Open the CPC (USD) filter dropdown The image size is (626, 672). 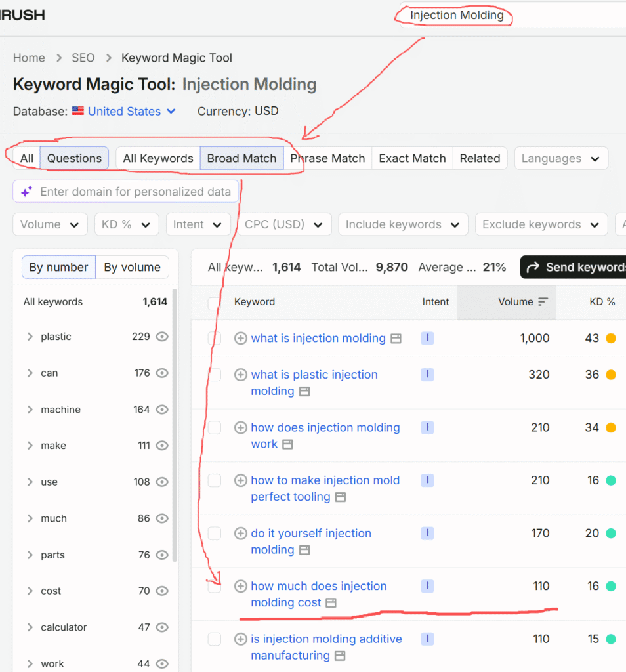tap(284, 224)
